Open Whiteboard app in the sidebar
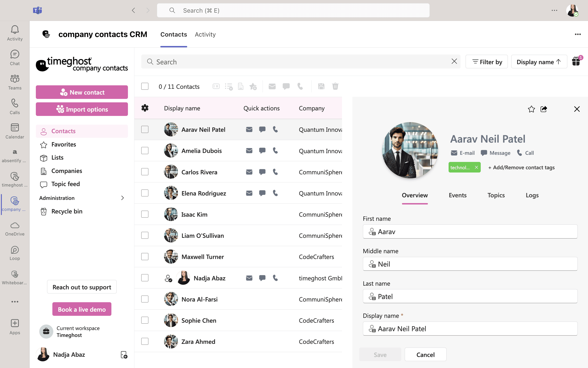588x368 pixels. tap(14, 278)
